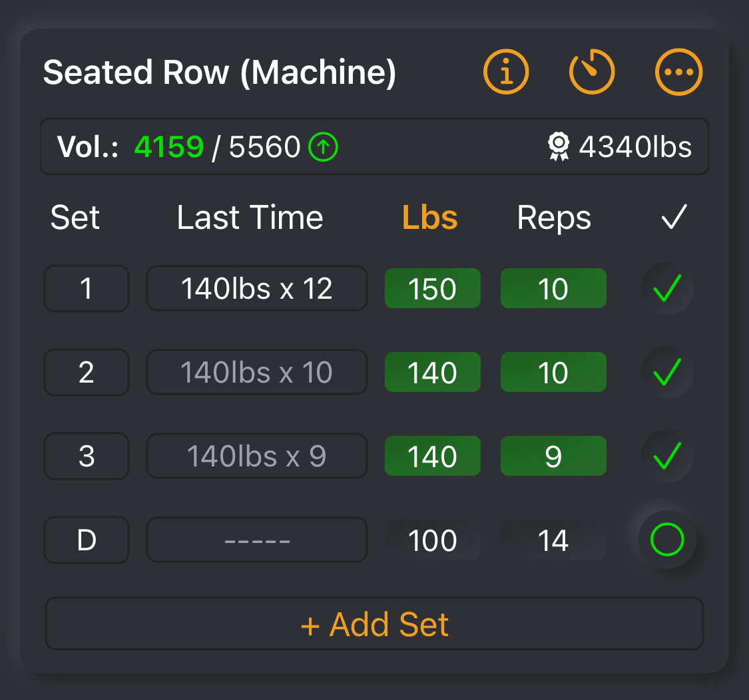Open previous performance for set 1 showing 140lbs x 12

[256, 288]
